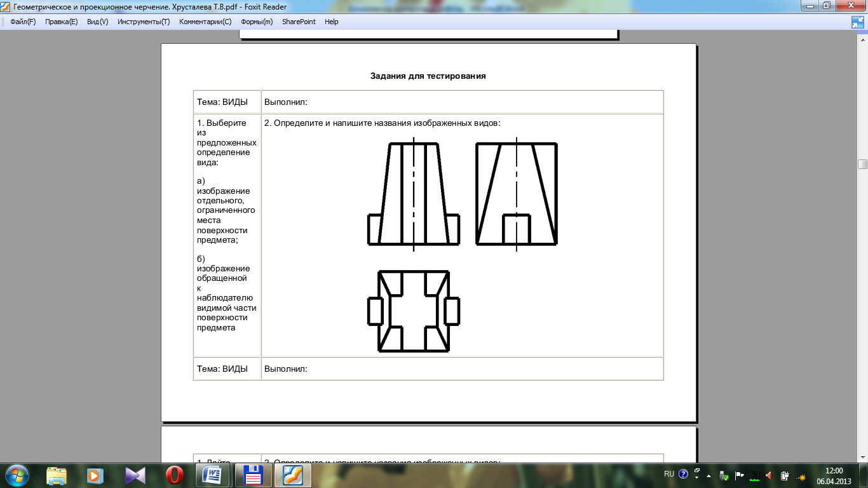Click the top view drawing (bottom)

[x=414, y=311]
